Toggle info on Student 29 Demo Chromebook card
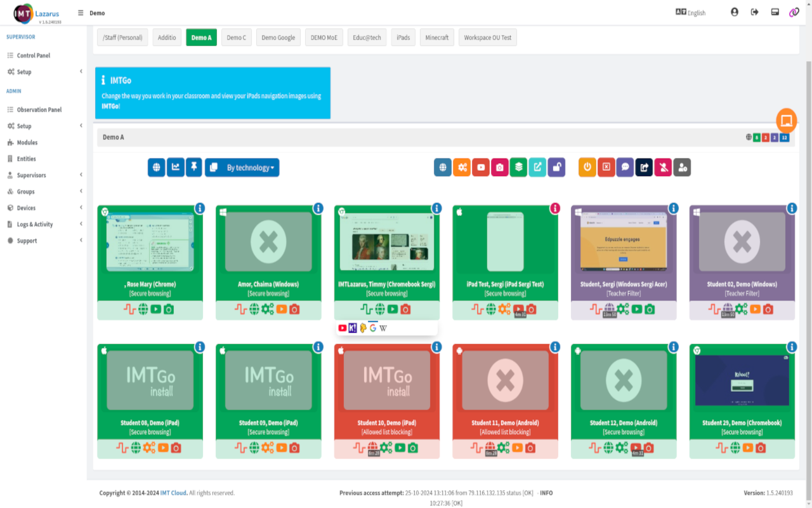 (792, 347)
